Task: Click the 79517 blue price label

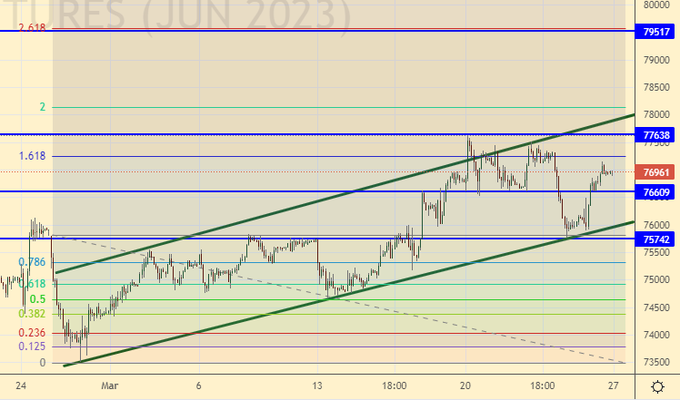Action: click(x=656, y=32)
